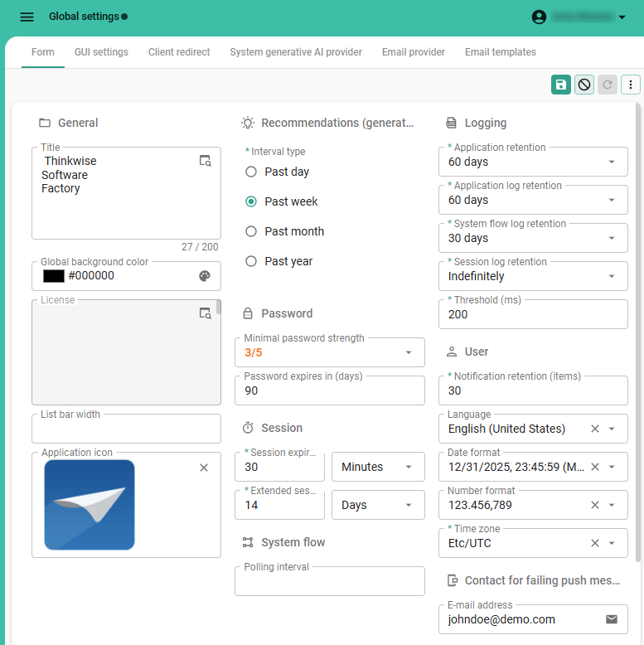Clear the Language field selection
Viewport: 644px width, 645px height.
594,429
